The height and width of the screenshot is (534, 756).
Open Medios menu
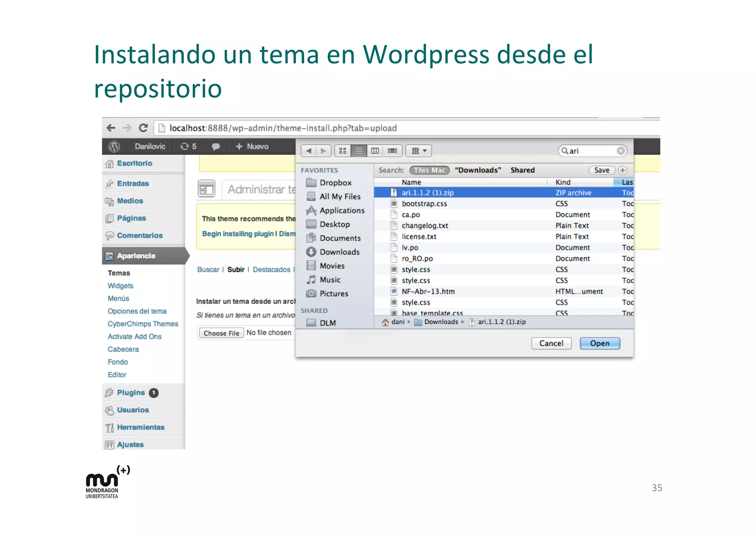(x=144, y=201)
